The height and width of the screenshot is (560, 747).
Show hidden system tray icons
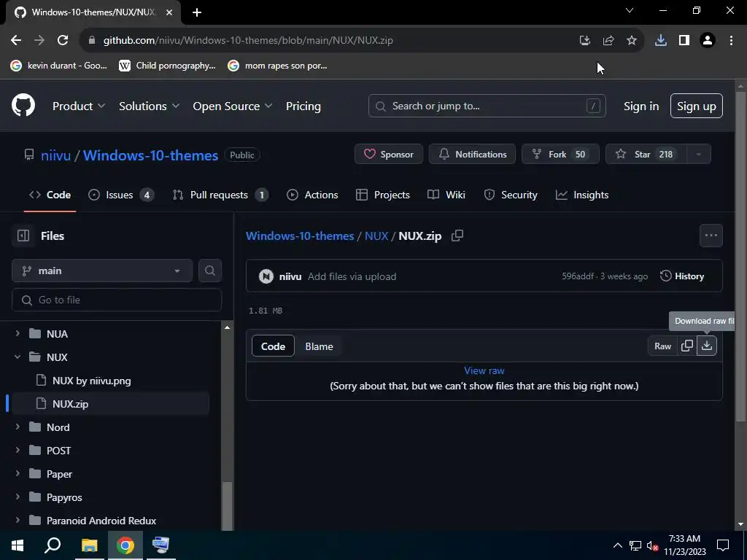[617, 545]
